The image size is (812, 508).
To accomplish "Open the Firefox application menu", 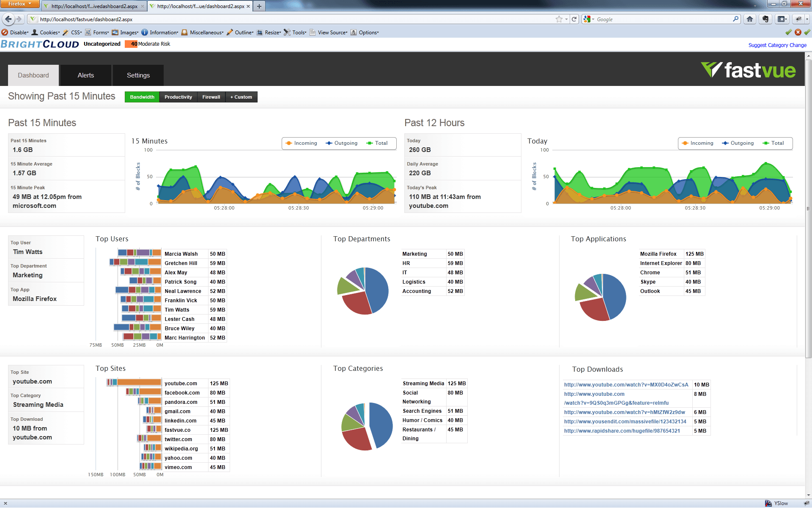I will (20, 4).
